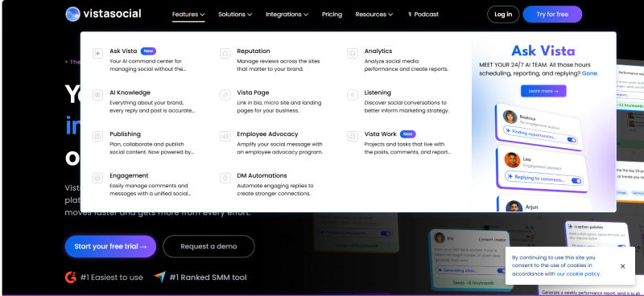Click the Vista Work icon
644x296 pixels.
pyautogui.click(x=353, y=136)
